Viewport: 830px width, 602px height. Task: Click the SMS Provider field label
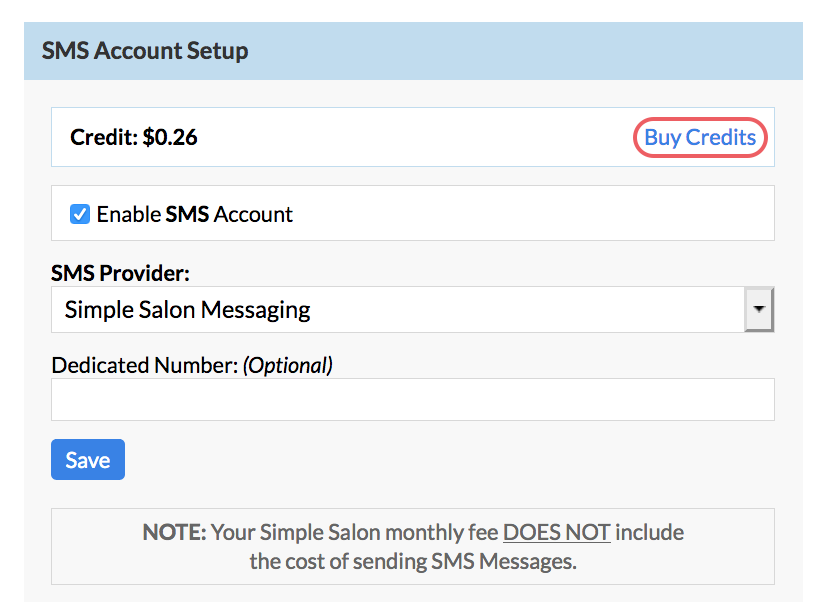pyautogui.click(x=120, y=273)
